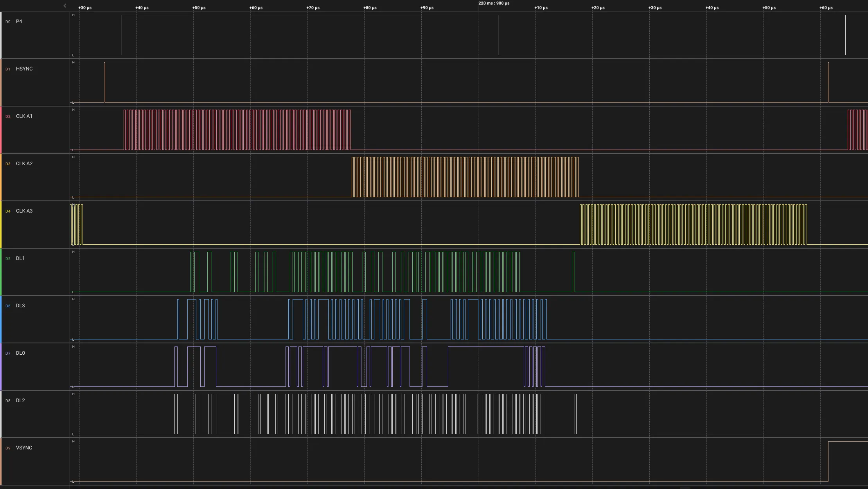Image resolution: width=868 pixels, height=489 pixels.
Task: Click the P4 falling edge on D0
Action: (498, 35)
